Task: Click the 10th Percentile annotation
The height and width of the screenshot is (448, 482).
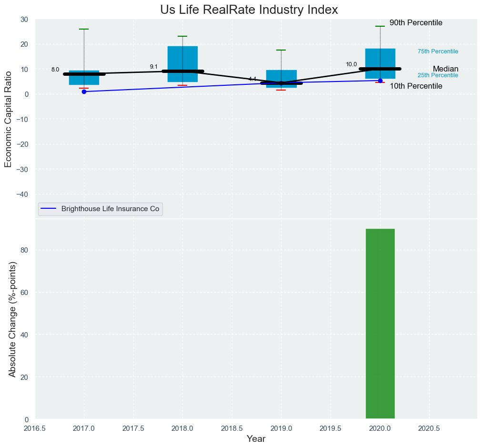Action: (416, 86)
